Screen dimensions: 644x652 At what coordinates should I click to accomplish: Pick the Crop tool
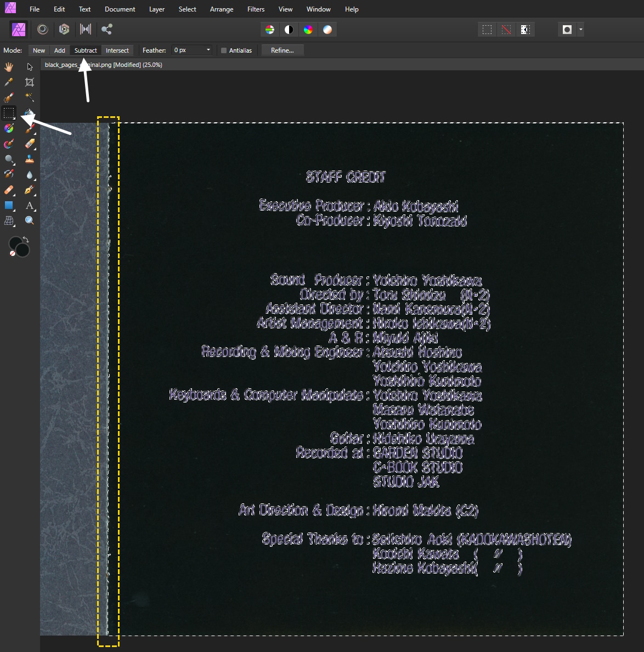[30, 82]
